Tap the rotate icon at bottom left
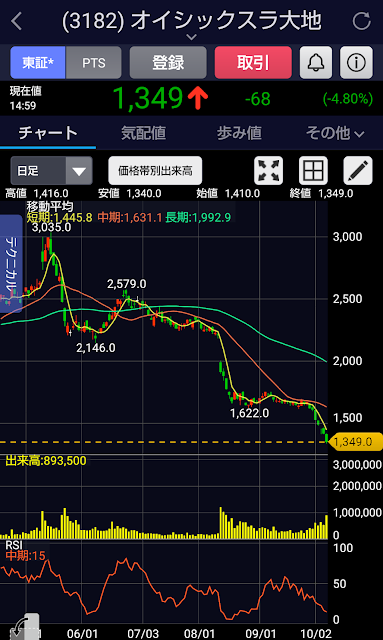 24,627
